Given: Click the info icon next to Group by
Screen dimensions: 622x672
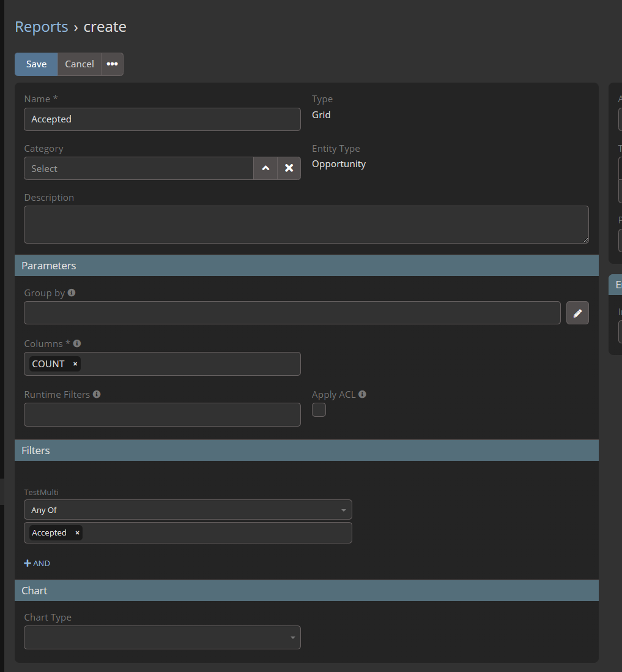Looking at the screenshot, I should click(x=72, y=293).
